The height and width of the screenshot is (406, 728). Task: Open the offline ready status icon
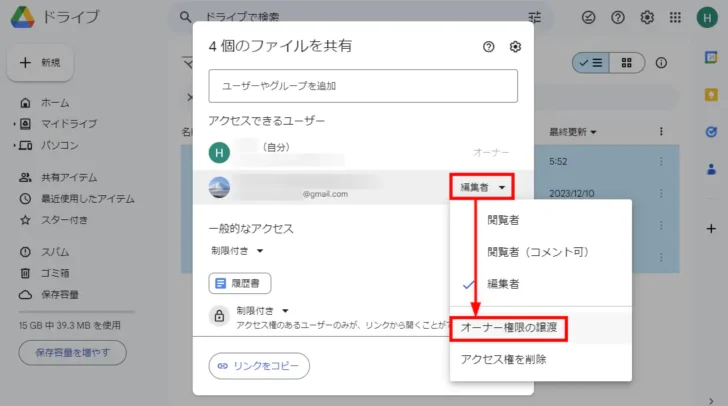pos(588,18)
